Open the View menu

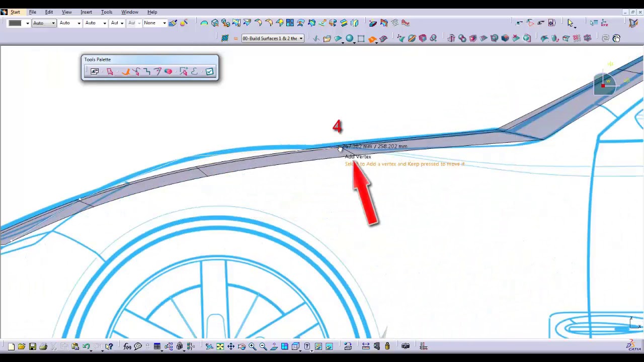66,12
